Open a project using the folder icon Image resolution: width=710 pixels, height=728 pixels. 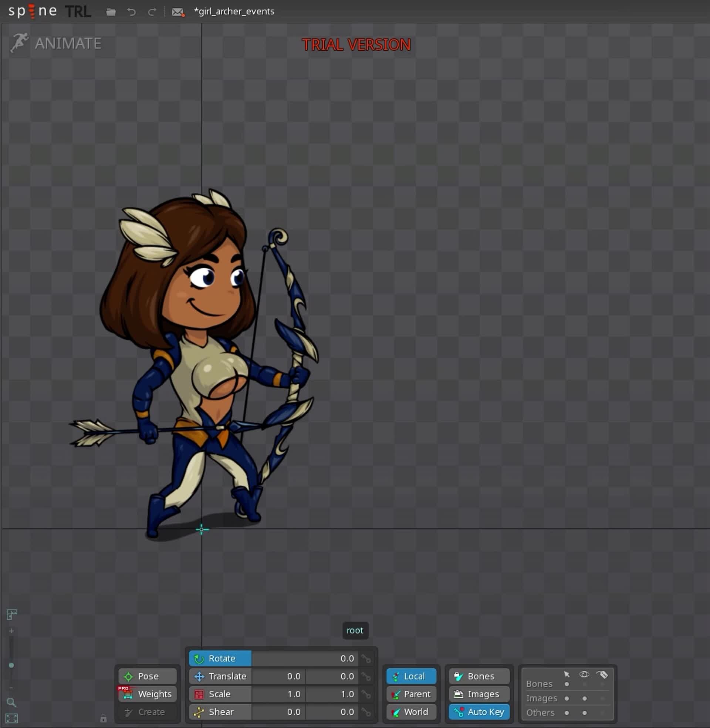pos(111,11)
